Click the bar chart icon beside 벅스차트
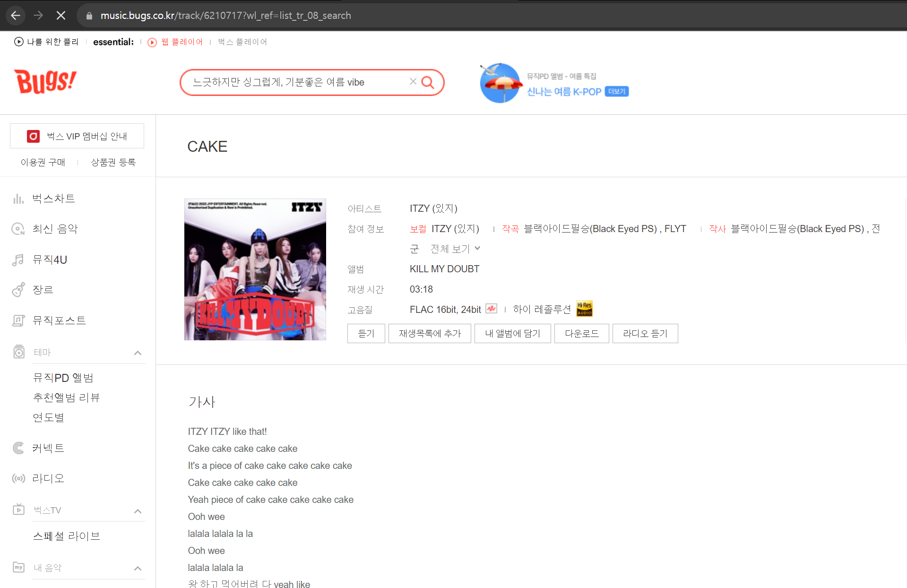The image size is (907, 588). 18,199
